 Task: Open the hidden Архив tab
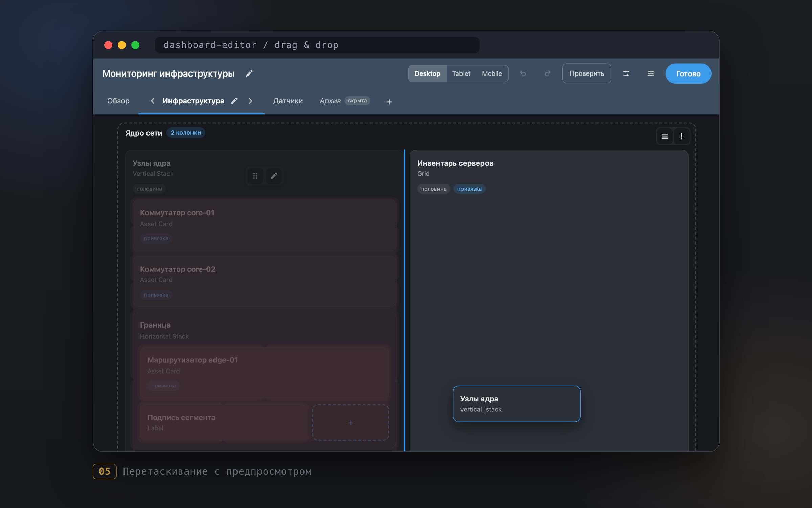(330, 101)
